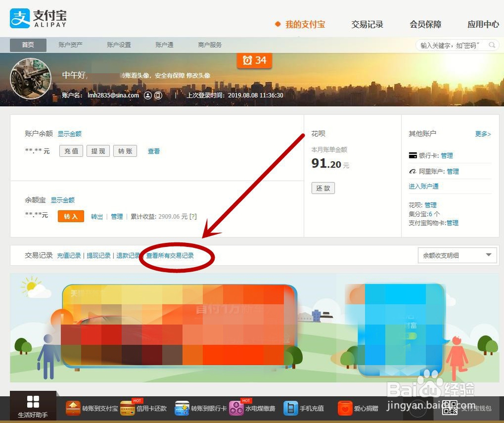Screen dimensions: 504x423
Task: Select the 账户资产 tab
Action: click(x=71, y=45)
